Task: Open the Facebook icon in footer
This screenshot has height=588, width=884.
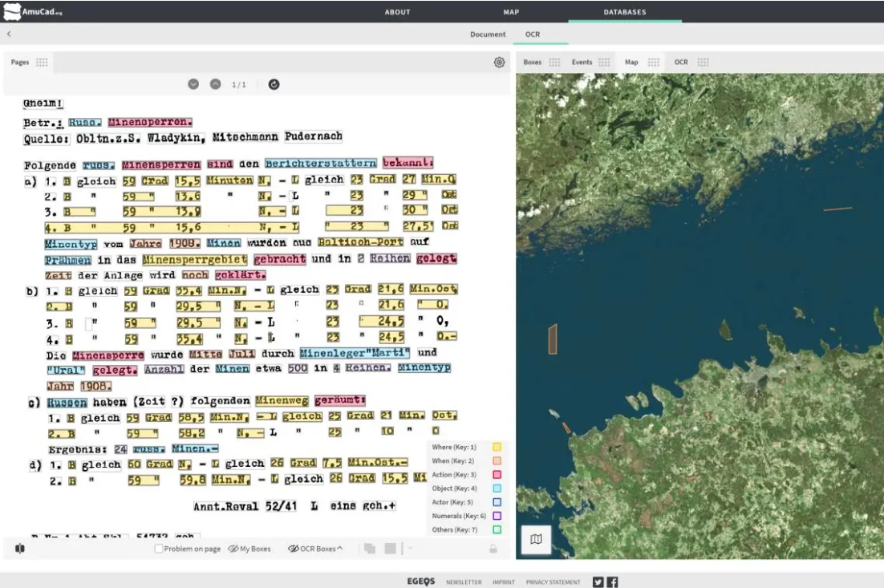Action: [x=612, y=582]
